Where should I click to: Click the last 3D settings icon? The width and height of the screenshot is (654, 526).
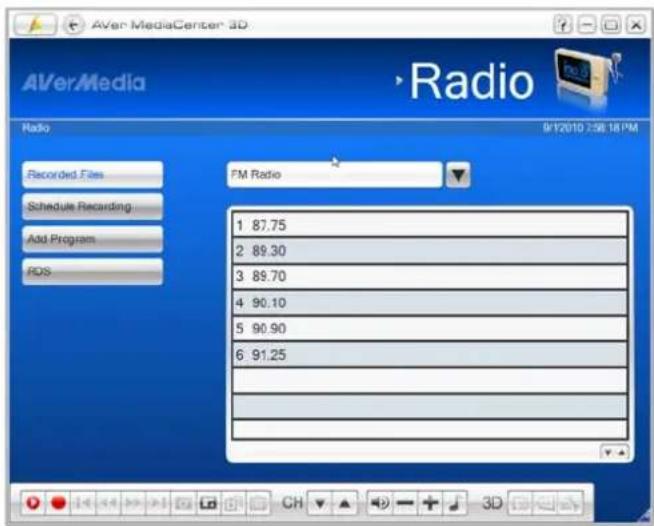point(570,503)
